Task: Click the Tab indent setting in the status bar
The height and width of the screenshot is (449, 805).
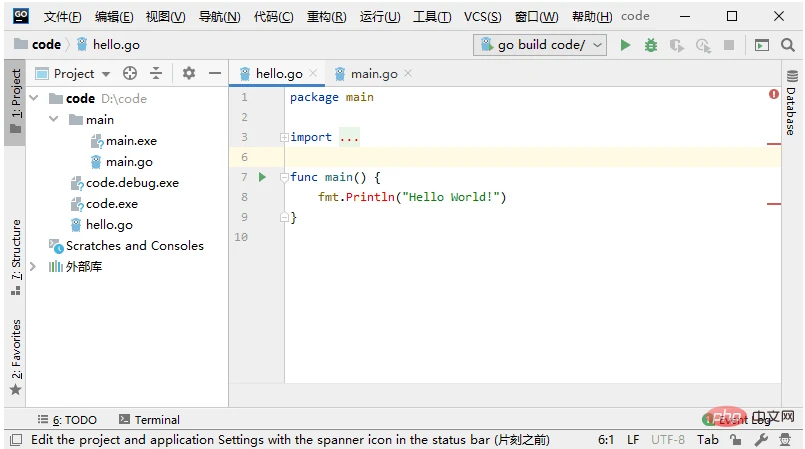Action: pos(707,440)
